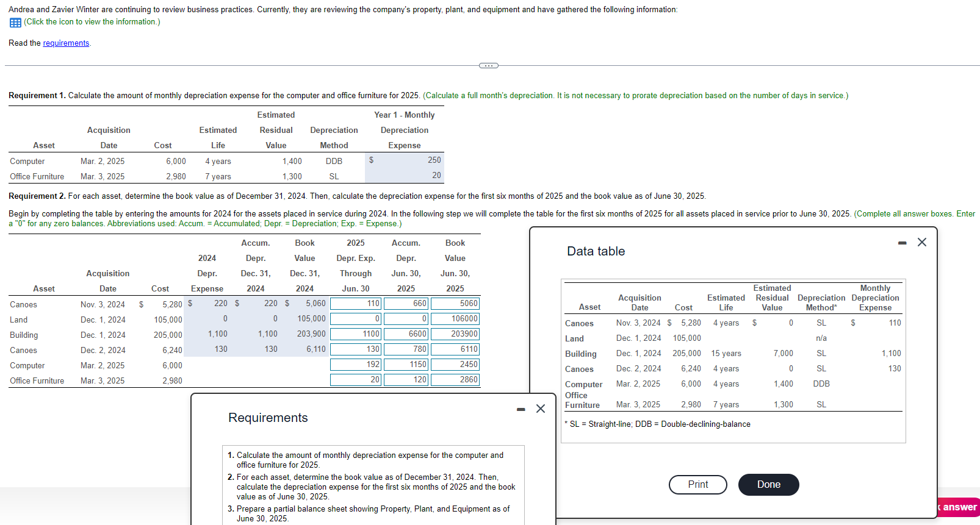The height and width of the screenshot is (525, 980).
Task: Click Land book value 105,000 Dec. 31
Action: click(x=311, y=319)
